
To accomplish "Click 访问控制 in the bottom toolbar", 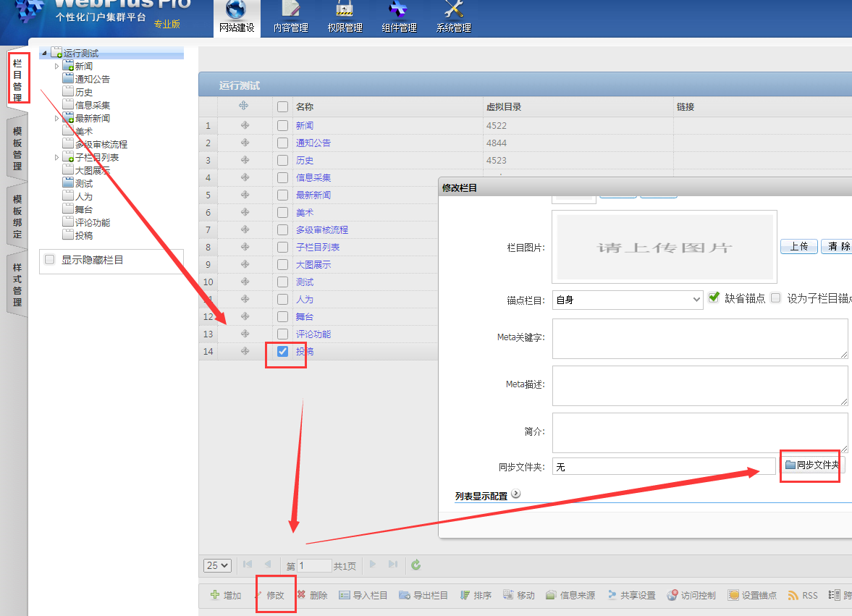I will click(691, 595).
